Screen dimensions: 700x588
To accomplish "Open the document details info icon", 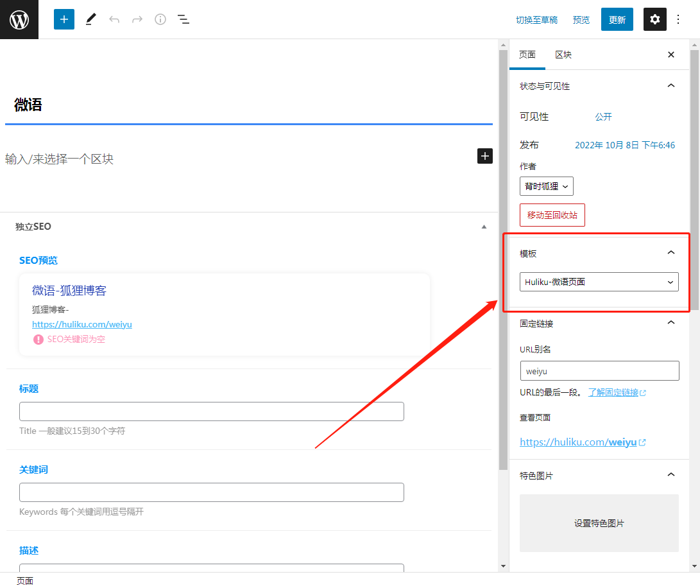I will 160,19.
